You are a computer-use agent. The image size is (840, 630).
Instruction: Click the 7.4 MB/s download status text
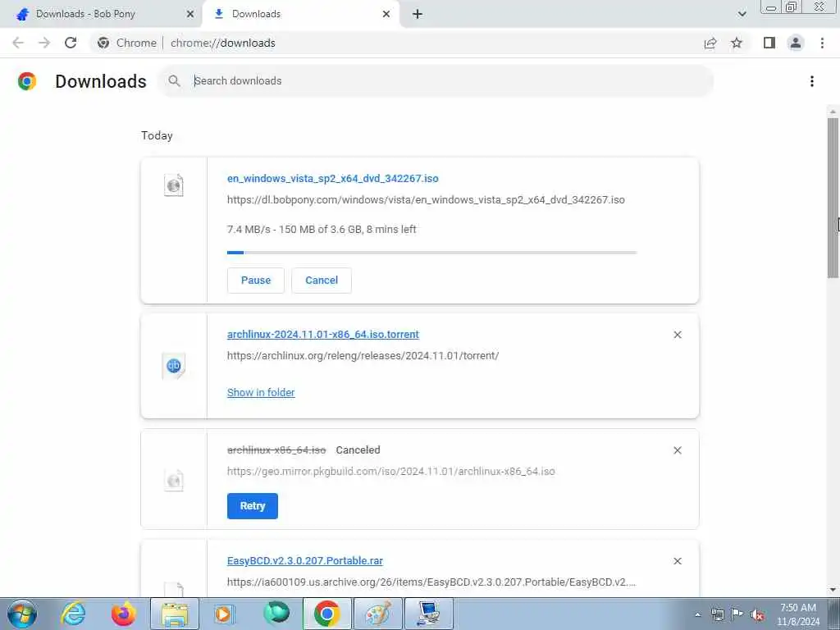(322, 230)
